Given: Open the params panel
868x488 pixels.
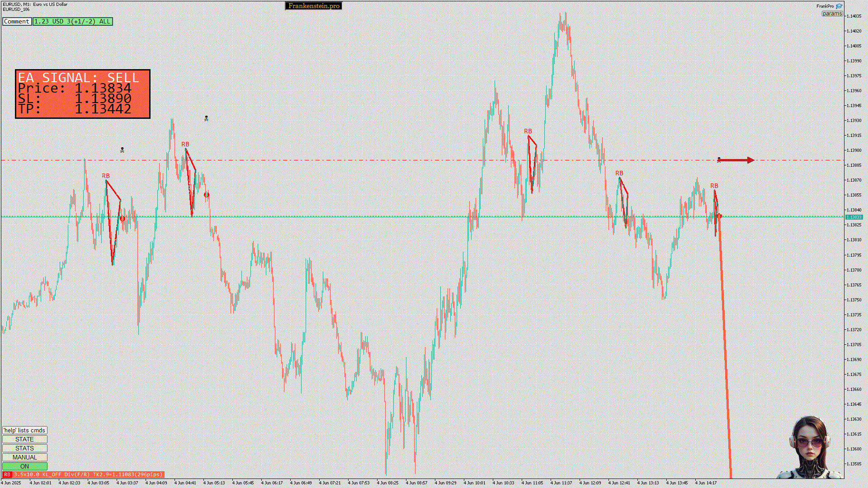Looking at the screenshot, I should point(832,14).
